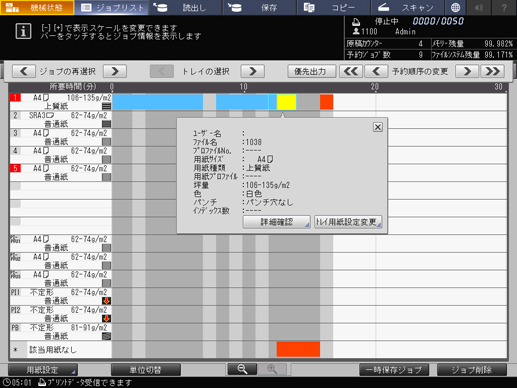Image resolution: width=517 pixels, height=388 pixels.
Task: Move job to last with double-right arrow
Action: click(492, 71)
